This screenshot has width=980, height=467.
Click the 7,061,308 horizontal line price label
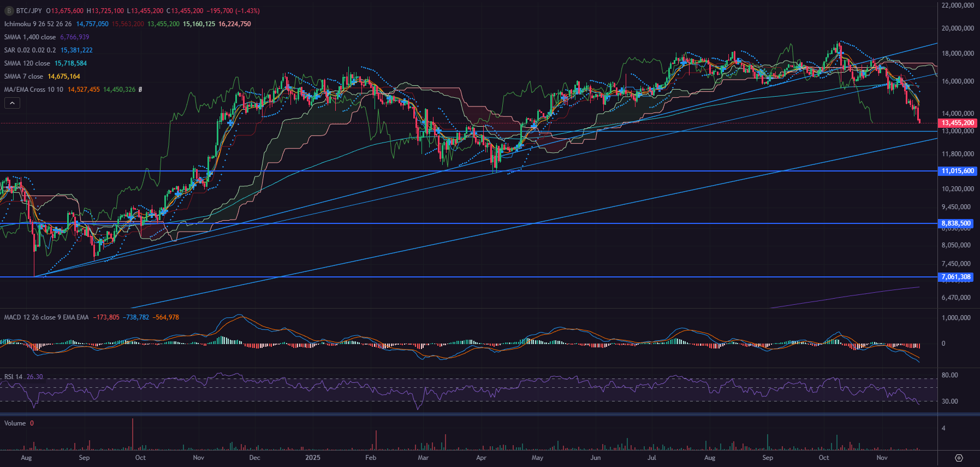point(957,277)
